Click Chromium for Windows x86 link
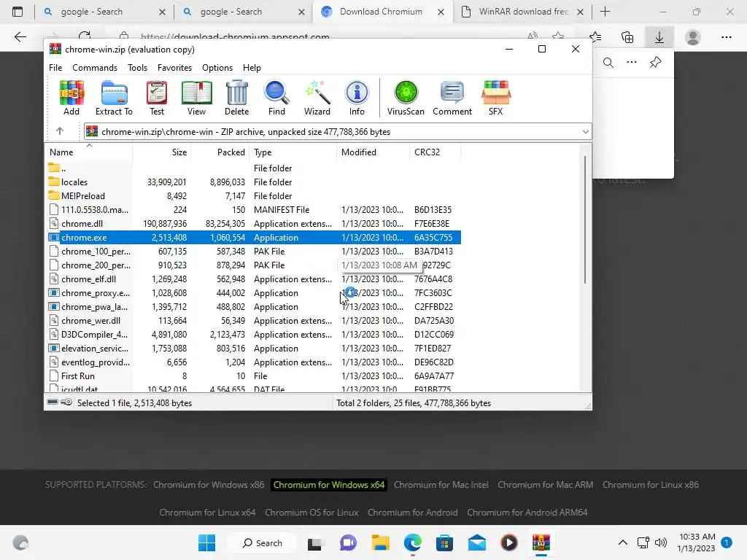 click(209, 485)
